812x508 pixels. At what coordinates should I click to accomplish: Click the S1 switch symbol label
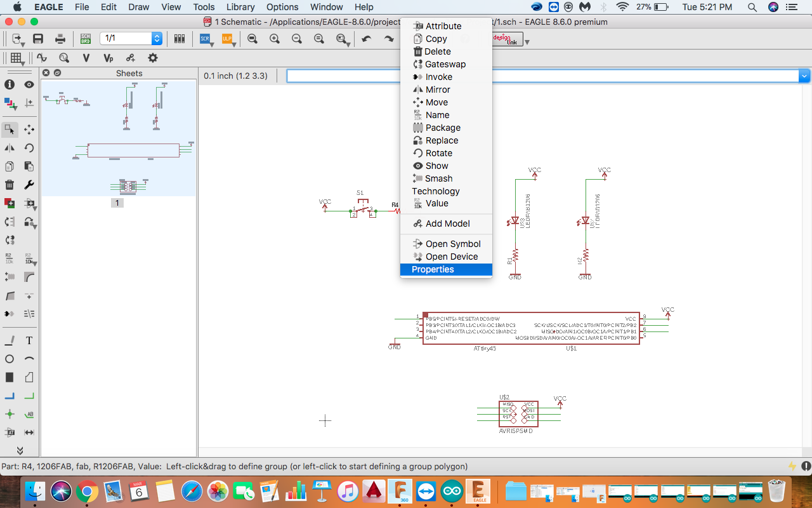360,192
